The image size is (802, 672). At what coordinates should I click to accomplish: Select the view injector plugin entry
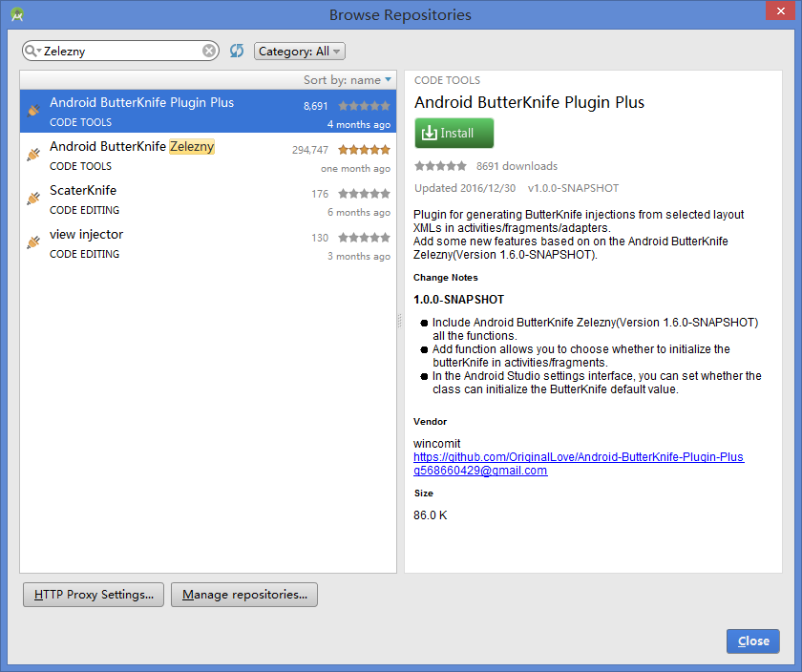click(86, 235)
